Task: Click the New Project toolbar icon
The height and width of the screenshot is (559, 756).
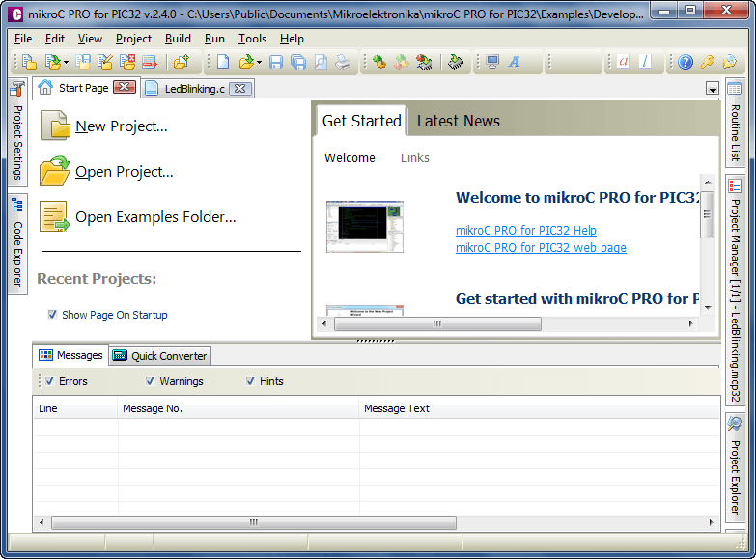Action: click(x=29, y=62)
